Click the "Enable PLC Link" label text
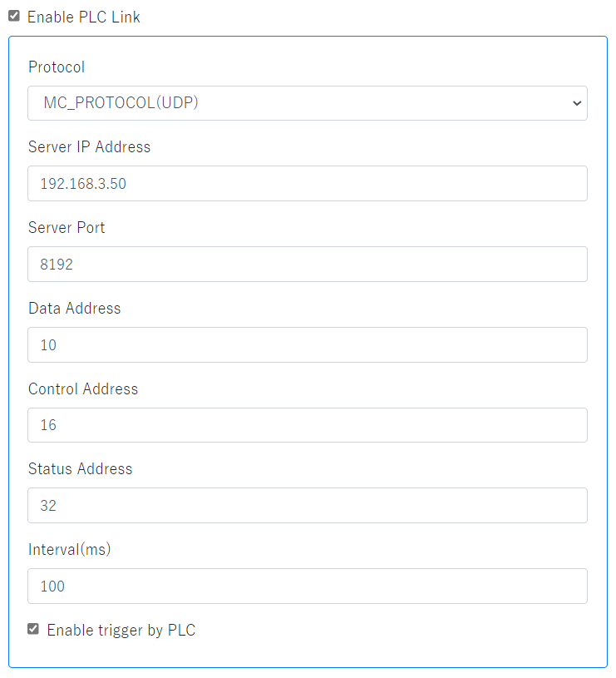This screenshot has height=678, width=616. coord(83,17)
